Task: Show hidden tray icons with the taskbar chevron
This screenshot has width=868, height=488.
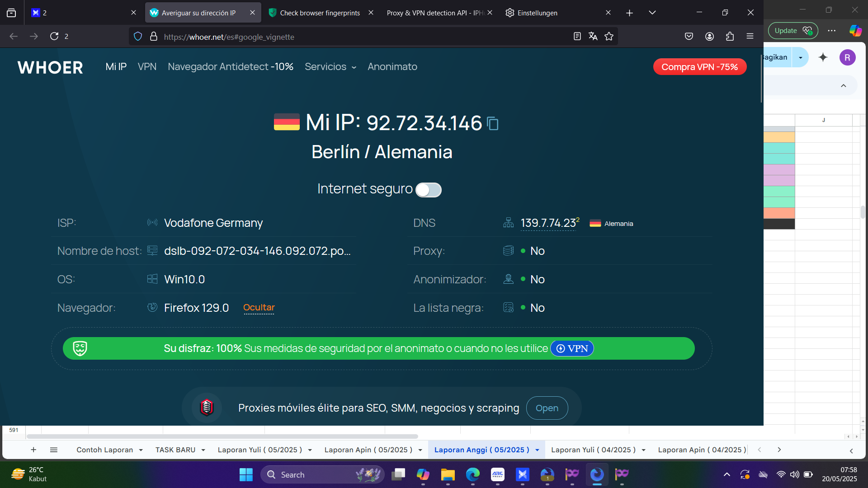Action: 727,474
